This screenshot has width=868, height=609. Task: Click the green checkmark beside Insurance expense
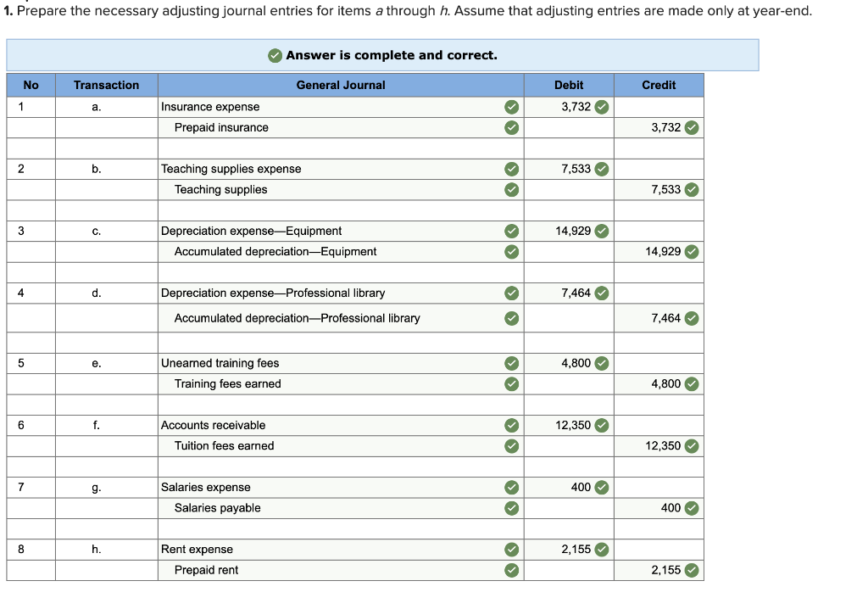pos(511,106)
